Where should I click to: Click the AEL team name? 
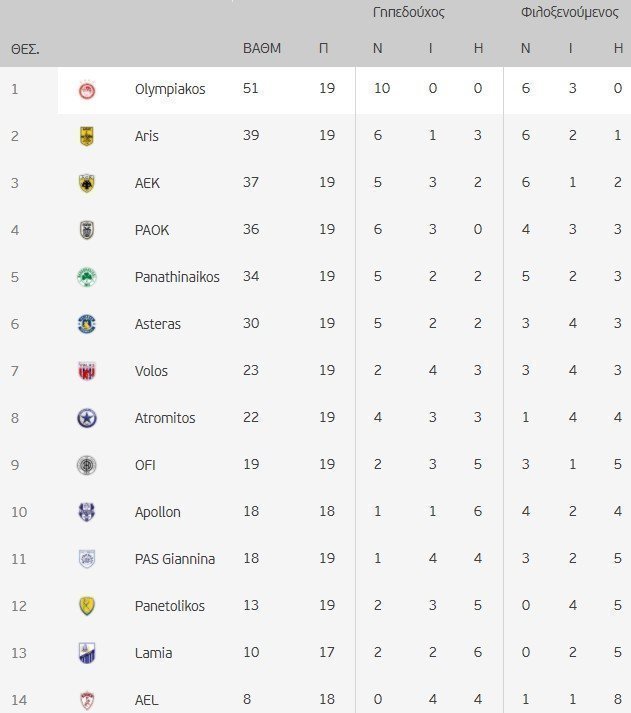tap(146, 700)
